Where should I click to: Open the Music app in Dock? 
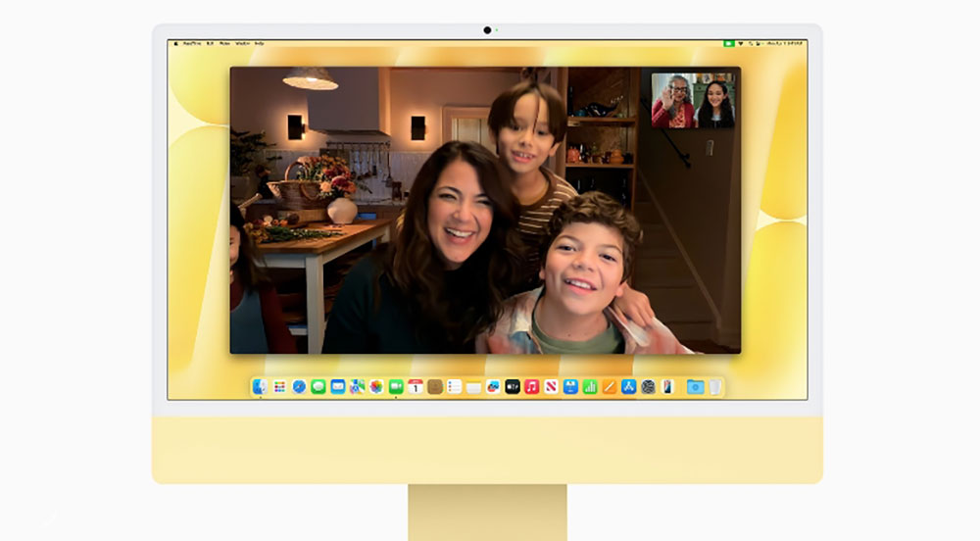coord(532,387)
